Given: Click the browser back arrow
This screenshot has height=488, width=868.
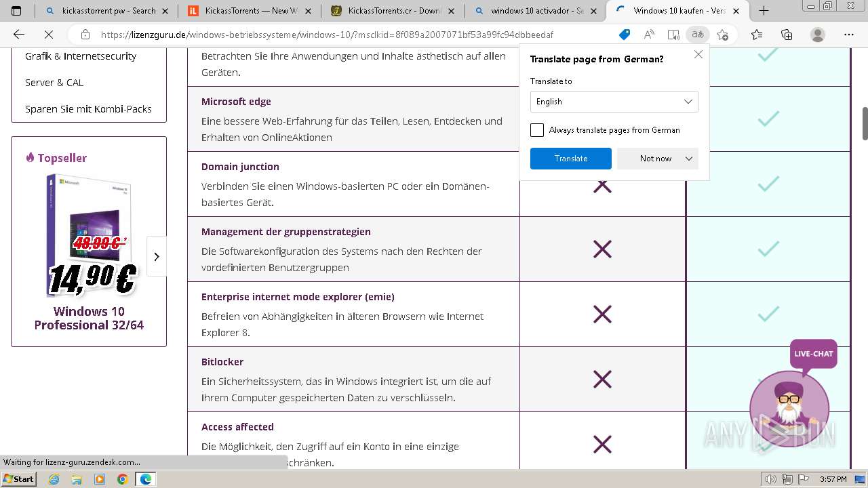Looking at the screenshot, I should tap(19, 35).
